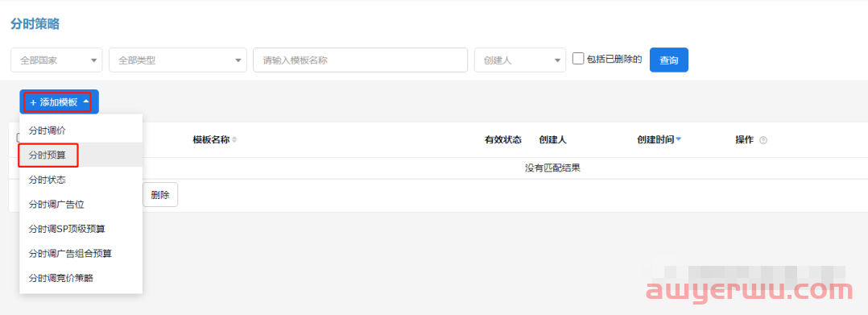Select 分时调广告位 from the menu
The image size is (868, 315).
[81, 205]
